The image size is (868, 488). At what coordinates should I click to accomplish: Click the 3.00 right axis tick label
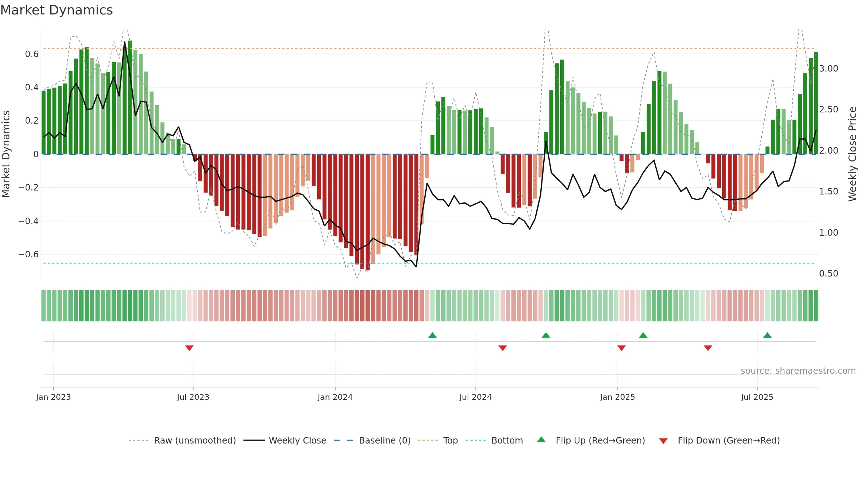(x=829, y=69)
